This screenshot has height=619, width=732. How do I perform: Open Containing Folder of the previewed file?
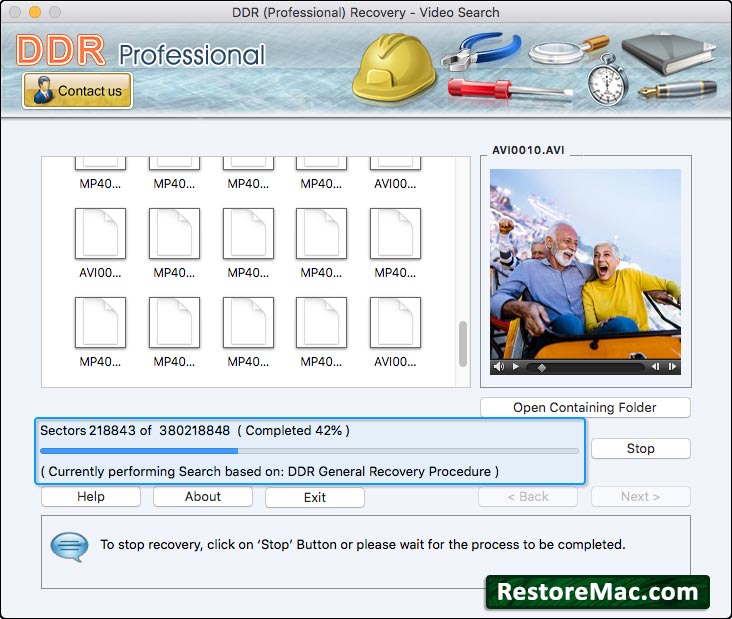click(x=585, y=408)
